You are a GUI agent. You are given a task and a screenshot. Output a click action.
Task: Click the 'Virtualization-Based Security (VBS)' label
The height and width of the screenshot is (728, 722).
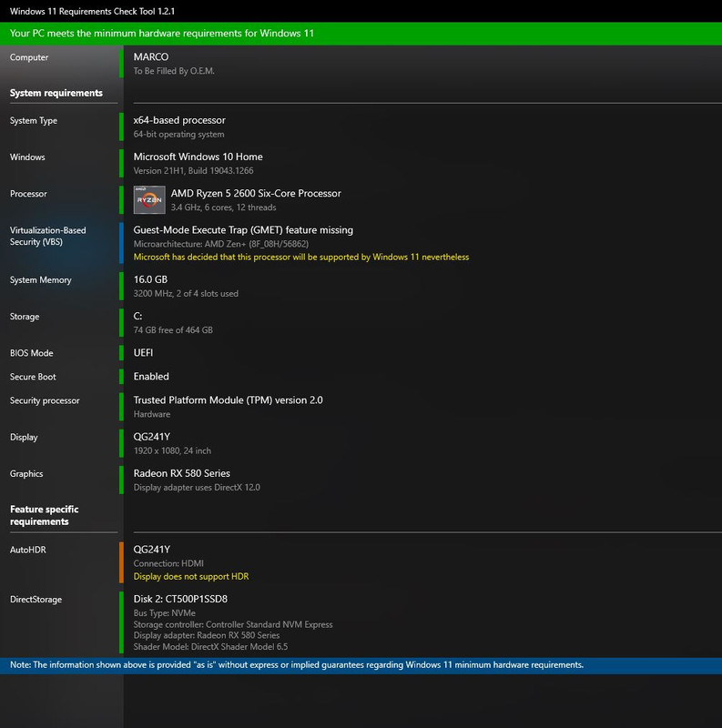[x=48, y=236]
